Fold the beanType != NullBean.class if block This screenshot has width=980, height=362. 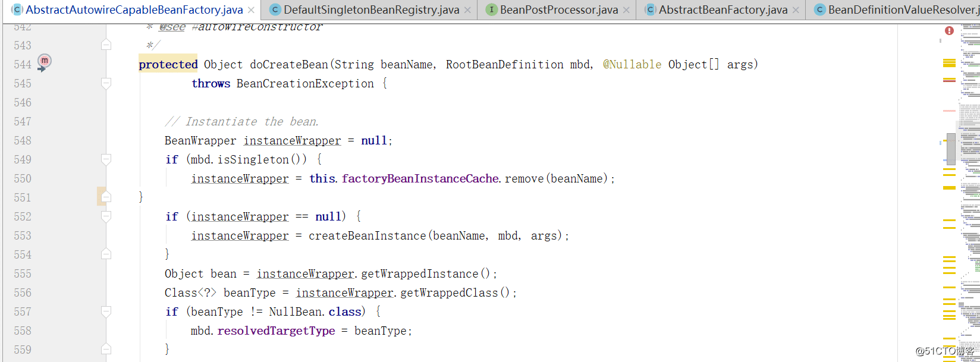click(x=106, y=311)
